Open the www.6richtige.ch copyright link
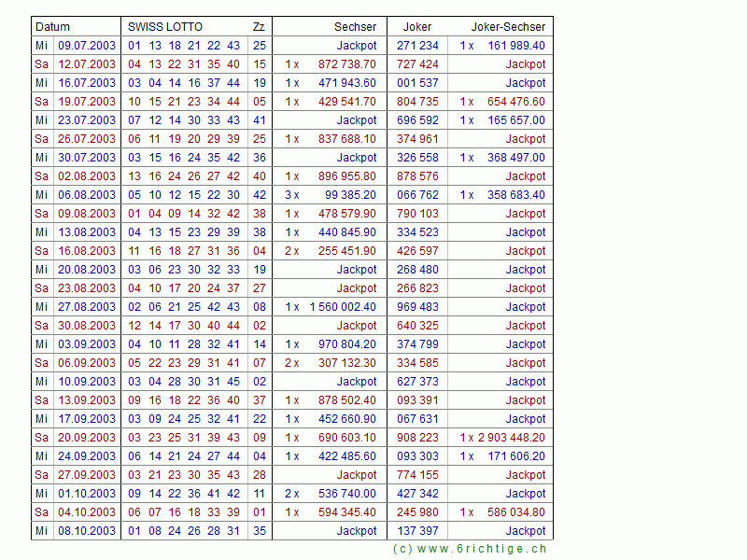747x560 pixels. tap(470, 549)
